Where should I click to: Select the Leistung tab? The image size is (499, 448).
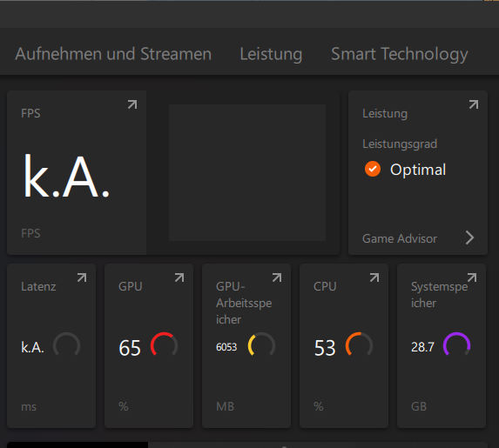point(271,54)
